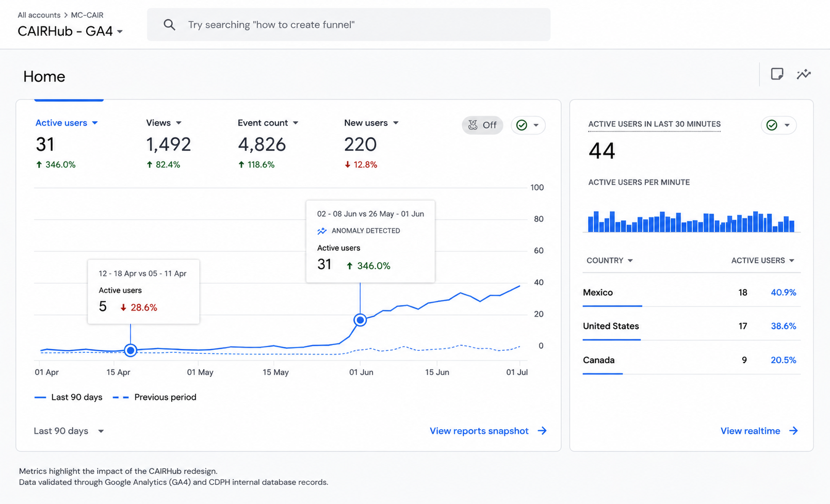
Task: Click the search magnifier icon
Action: click(169, 25)
